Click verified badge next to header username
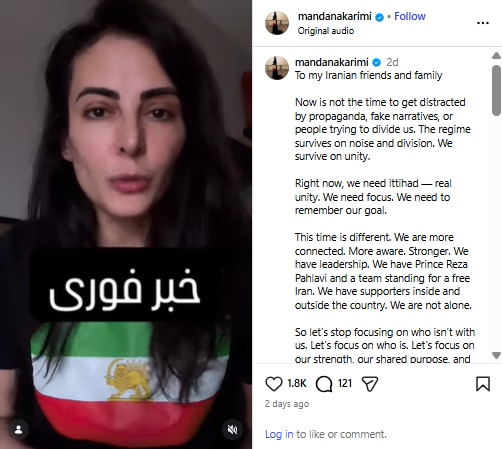The width and height of the screenshot is (502, 449). coord(379,17)
